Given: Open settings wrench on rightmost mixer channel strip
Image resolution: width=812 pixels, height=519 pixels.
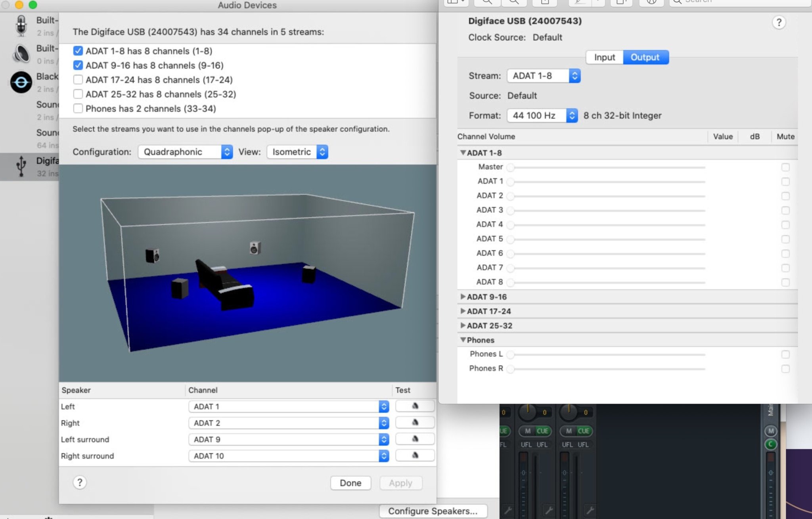Looking at the screenshot, I should (590, 510).
